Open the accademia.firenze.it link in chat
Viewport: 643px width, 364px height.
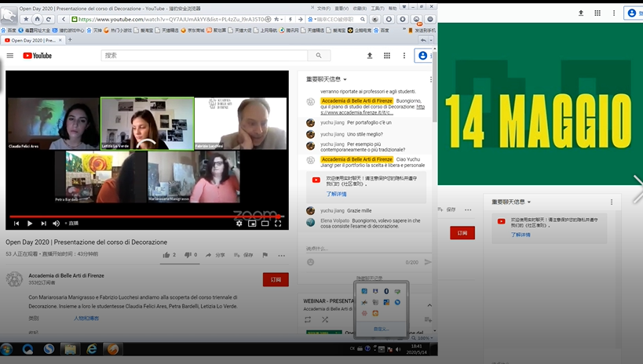click(373, 110)
